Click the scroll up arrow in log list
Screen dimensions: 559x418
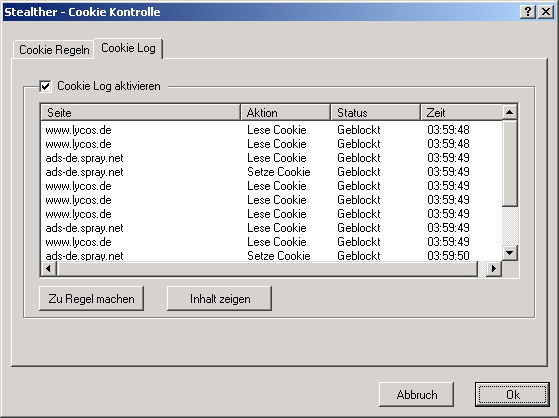pyautogui.click(x=509, y=112)
